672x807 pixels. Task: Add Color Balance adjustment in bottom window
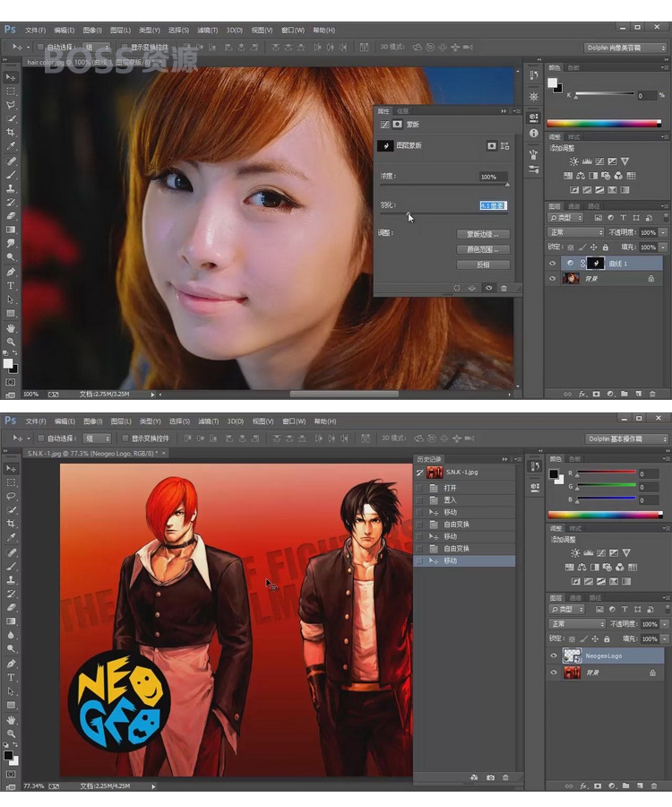pyautogui.click(x=582, y=568)
